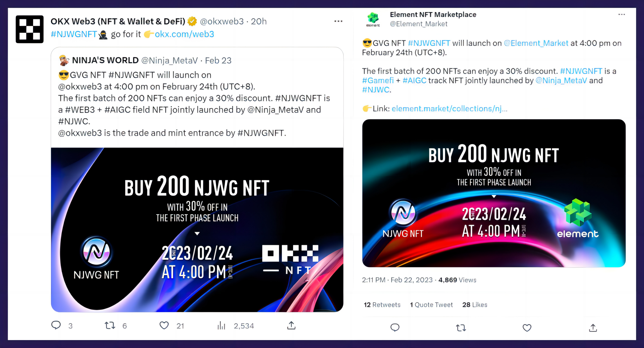Screen dimensions: 644x348
Task: Open the OKX Web3 profile avatar
Action: tap(29, 29)
